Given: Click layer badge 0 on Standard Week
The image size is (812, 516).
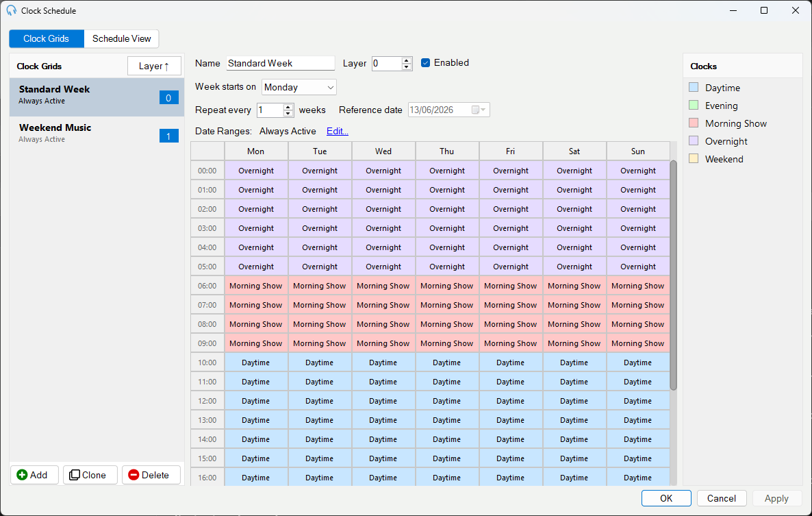Looking at the screenshot, I should [x=169, y=98].
